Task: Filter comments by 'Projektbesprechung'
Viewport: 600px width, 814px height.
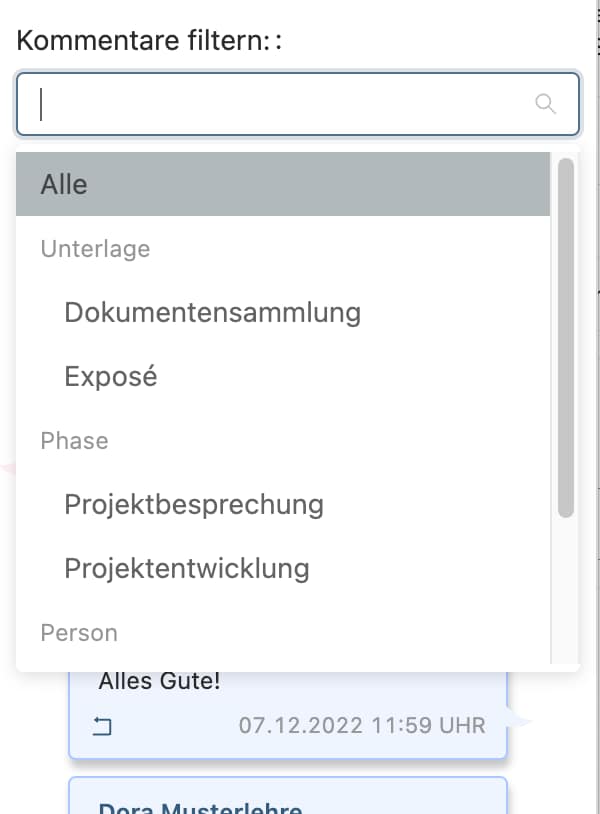Action: [194, 504]
